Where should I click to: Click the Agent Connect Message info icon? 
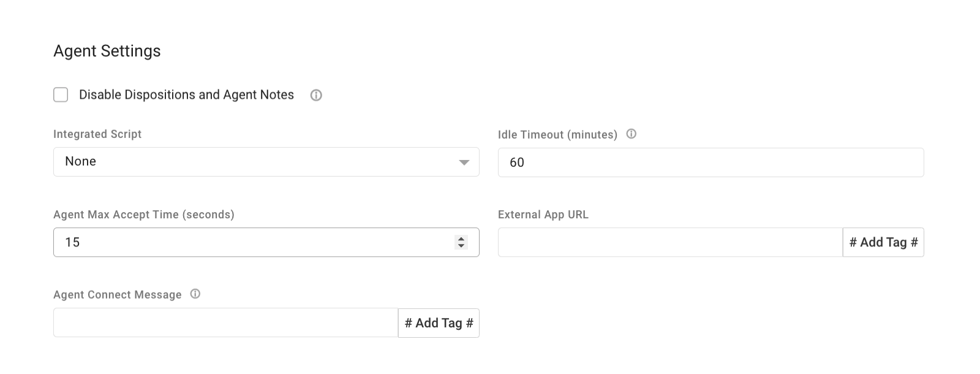pos(195,294)
